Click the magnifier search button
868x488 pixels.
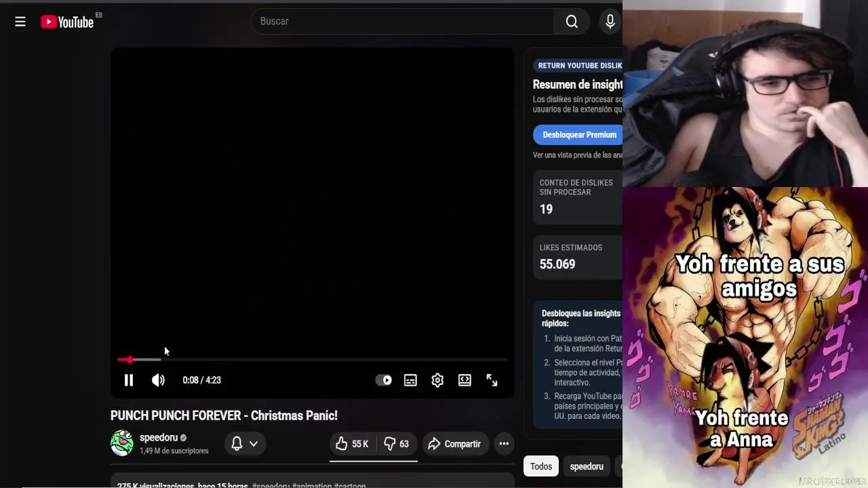point(572,22)
